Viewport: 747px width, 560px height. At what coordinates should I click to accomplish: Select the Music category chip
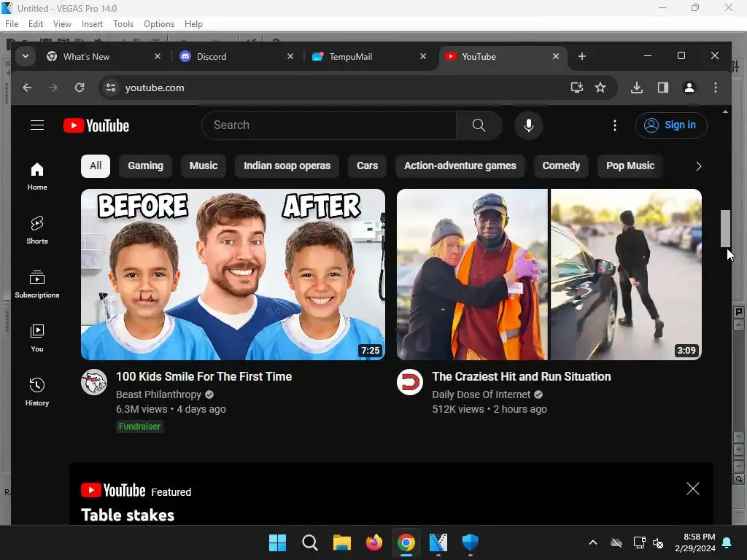click(x=204, y=166)
